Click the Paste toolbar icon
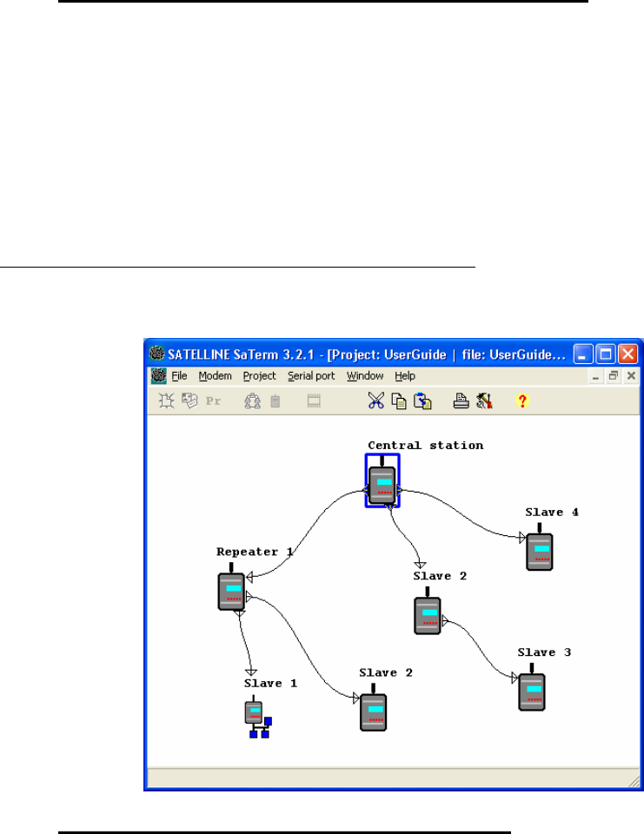The image size is (644, 834). [x=422, y=400]
